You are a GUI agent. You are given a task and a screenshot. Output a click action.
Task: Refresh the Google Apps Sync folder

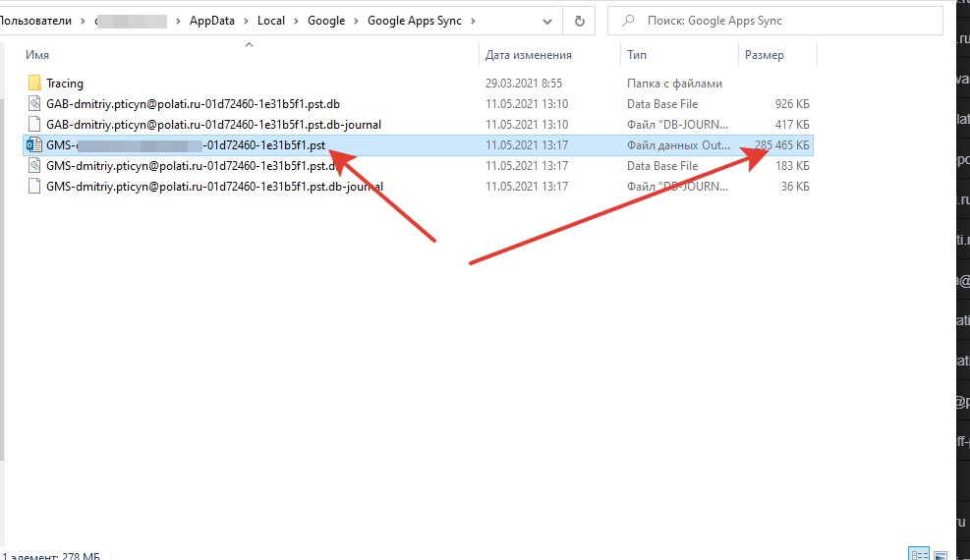579,21
